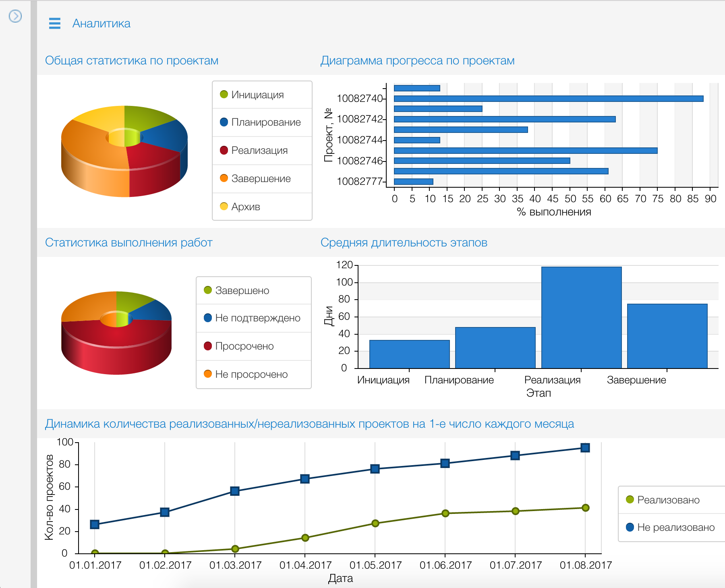This screenshot has width=725, height=588.
Task: Click the Инициация bar in duration chart
Action: coord(409,354)
